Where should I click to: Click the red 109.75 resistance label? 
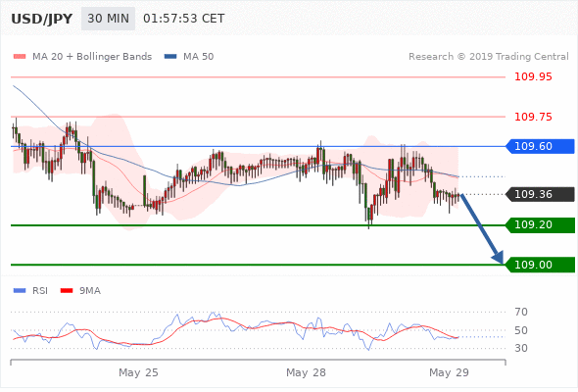tap(533, 117)
